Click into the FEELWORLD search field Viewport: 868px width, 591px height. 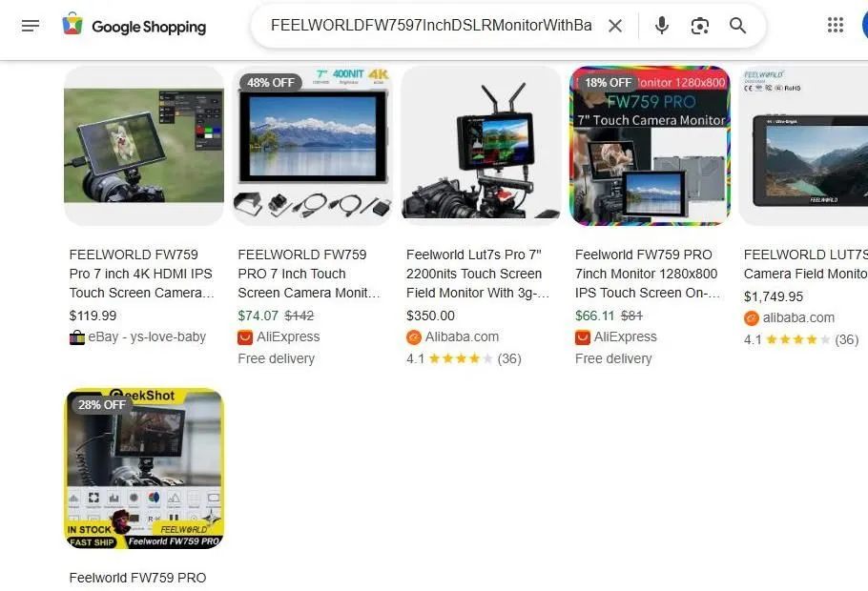(x=431, y=26)
